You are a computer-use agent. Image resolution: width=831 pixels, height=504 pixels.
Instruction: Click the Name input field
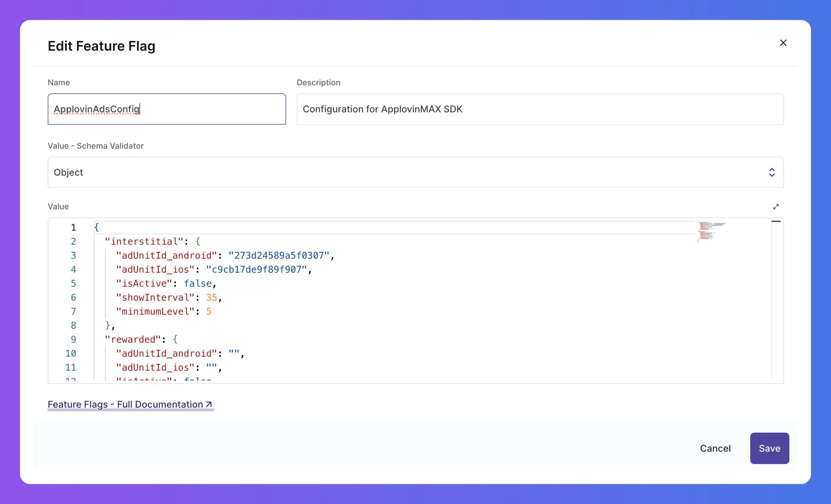click(x=167, y=109)
